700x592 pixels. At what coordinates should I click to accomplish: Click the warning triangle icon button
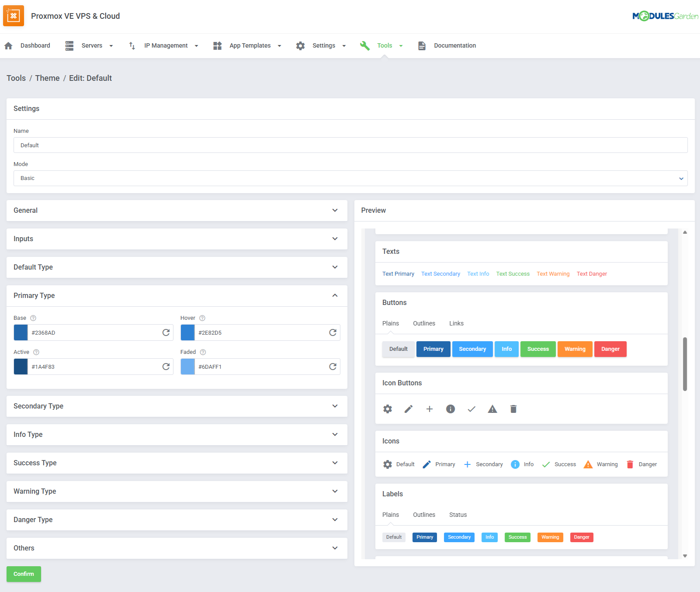(x=492, y=409)
